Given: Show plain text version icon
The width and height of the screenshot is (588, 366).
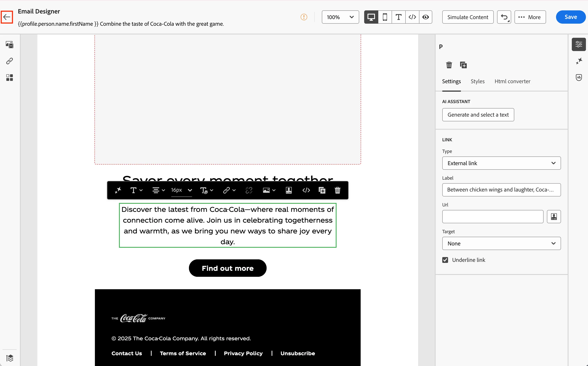Looking at the screenshot, I should 398,17.
